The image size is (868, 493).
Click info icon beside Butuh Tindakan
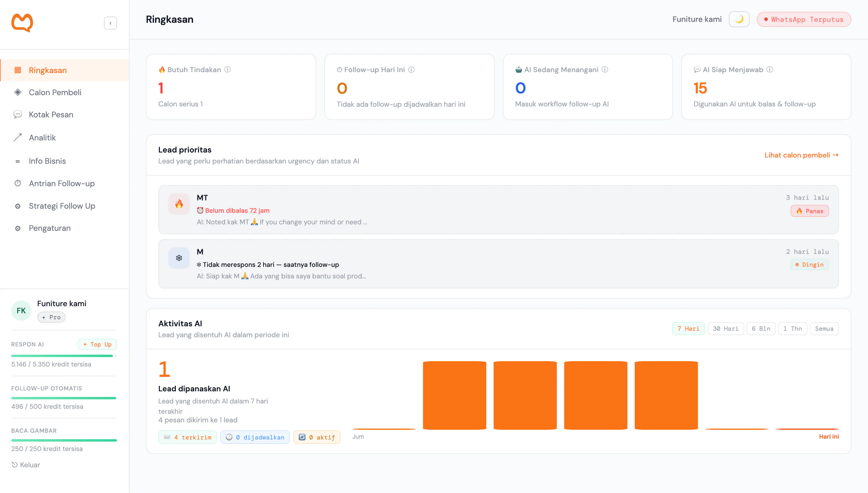coord(227,69)
